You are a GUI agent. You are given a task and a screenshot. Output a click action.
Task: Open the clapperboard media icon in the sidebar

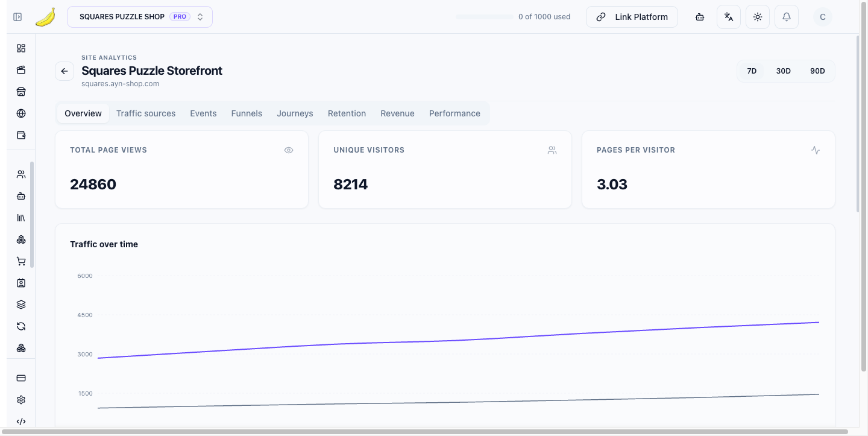click(21, 70)
